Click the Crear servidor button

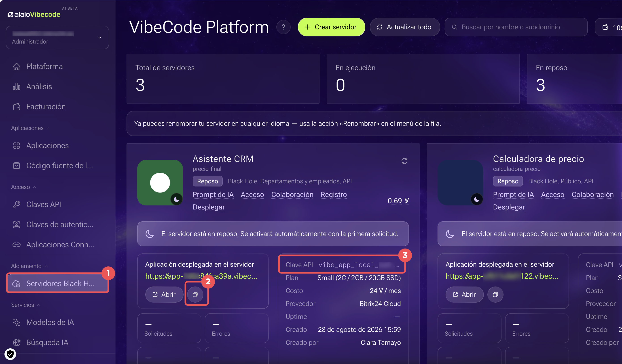(x=331, y=27)
